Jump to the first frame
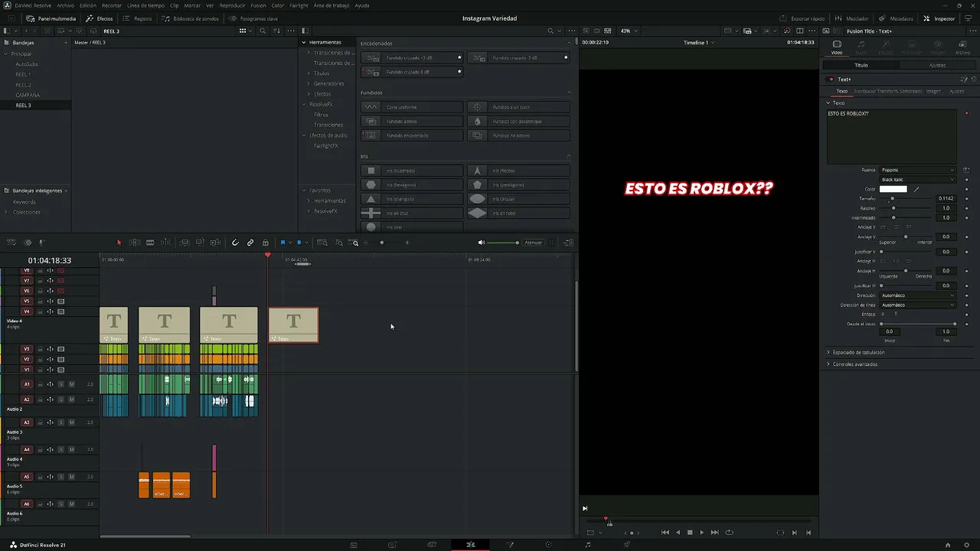Viewport: 980px width, 551px height. (x=665, y=533)
